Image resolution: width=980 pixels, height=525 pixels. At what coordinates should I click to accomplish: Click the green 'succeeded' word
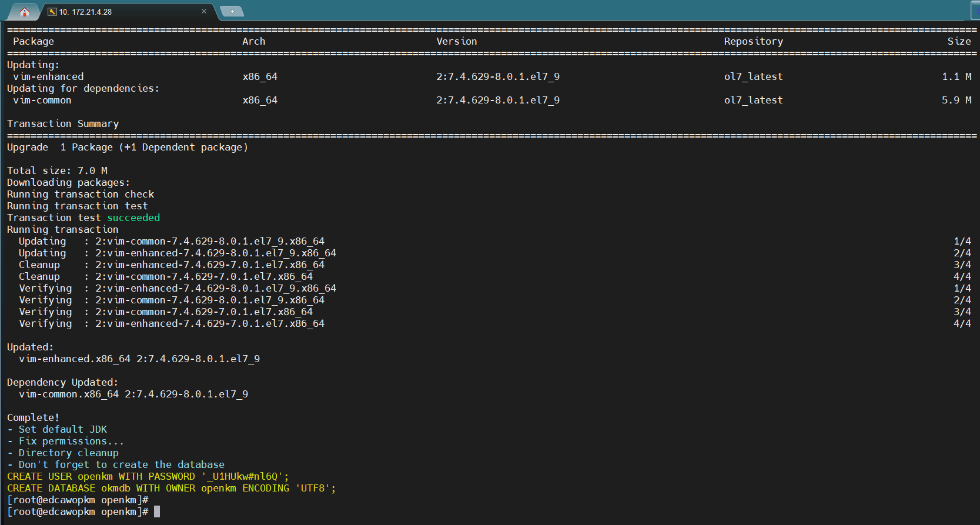[x=133, y=218]
